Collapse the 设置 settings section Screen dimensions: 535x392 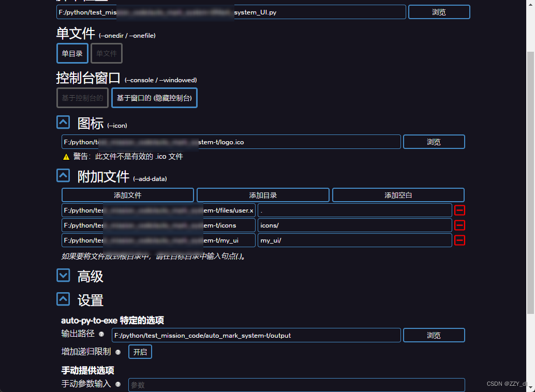pyautogui.click(x=63, y=299)
